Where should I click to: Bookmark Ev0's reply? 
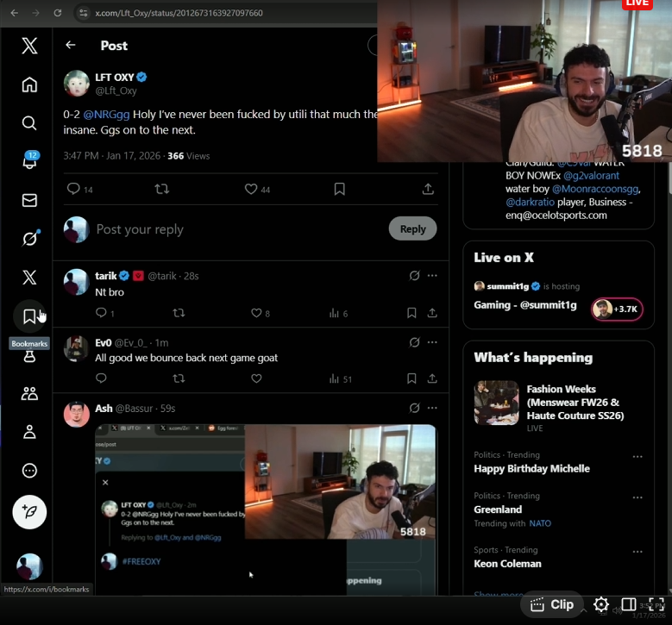click(411, 378)
